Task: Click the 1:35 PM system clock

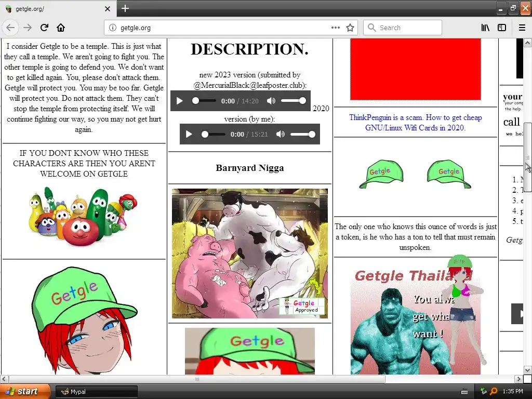Action: click(x=513, y=391)
